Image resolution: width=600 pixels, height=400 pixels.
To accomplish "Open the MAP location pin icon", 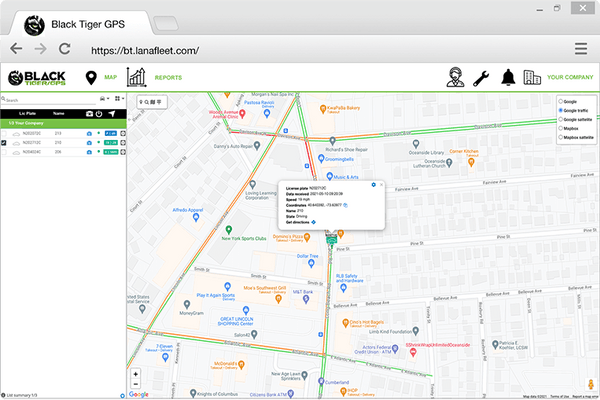I will click(x=91, y=78).
